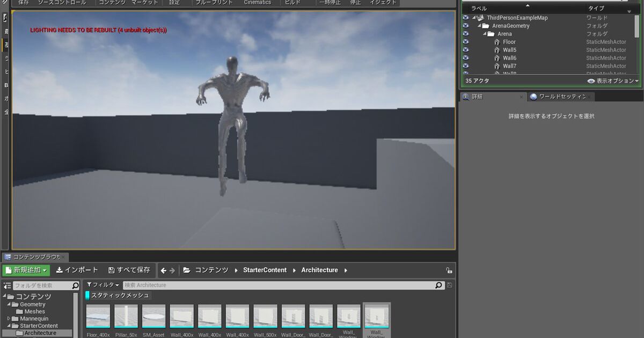The image size is (644, 338).
Task: Toggle visibility of the ArenaGeometry folder
Action: [x=465, y=26]
